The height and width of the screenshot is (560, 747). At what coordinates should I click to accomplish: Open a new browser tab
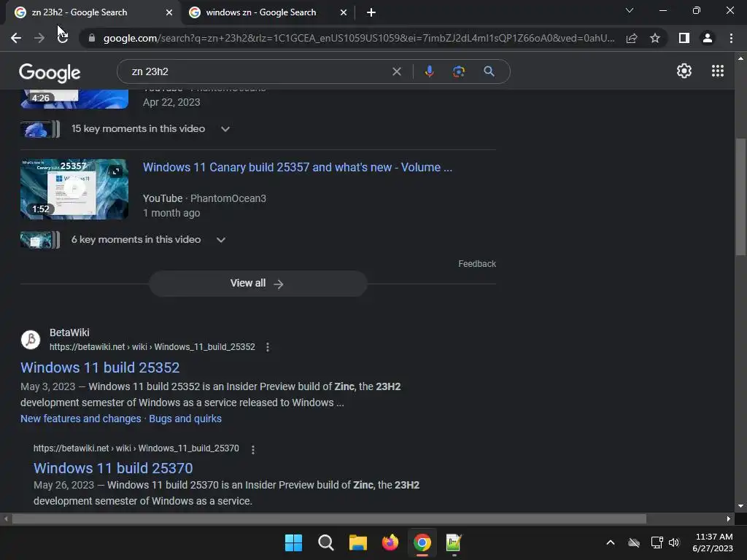371,12
